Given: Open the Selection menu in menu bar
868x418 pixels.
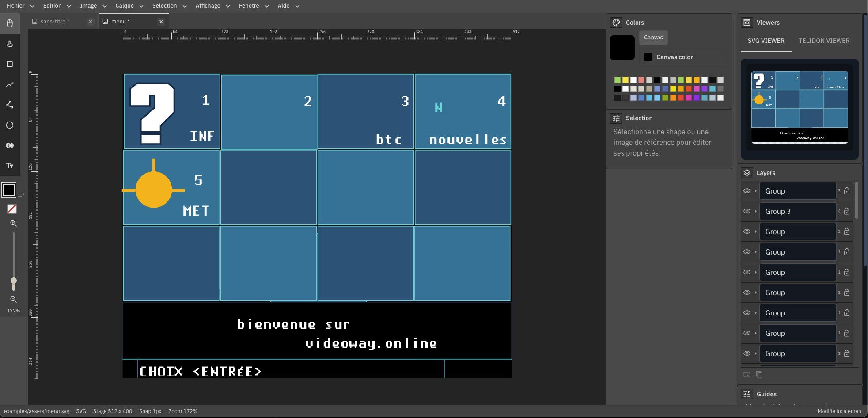Looking at the screenshot, I should 169,6.
